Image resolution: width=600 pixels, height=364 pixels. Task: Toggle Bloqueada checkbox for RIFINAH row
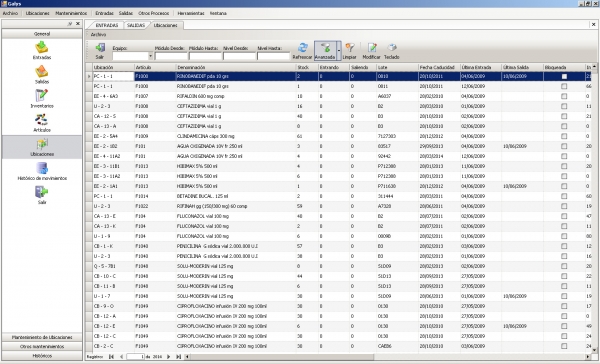coord(564,206)
